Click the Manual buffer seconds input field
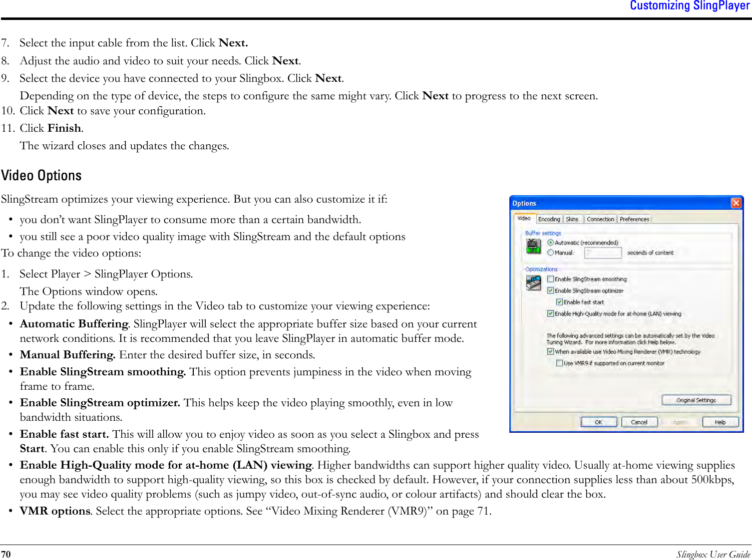This screenshot has width=752, height=560. [603, 253]
